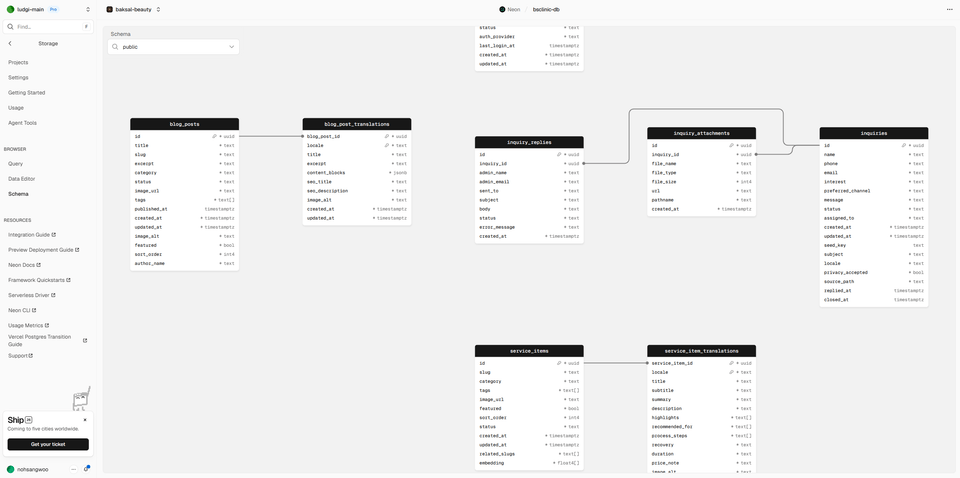Screen dimensions: 960x478
Task: Open Neon Docs external link
Action: 24,265
